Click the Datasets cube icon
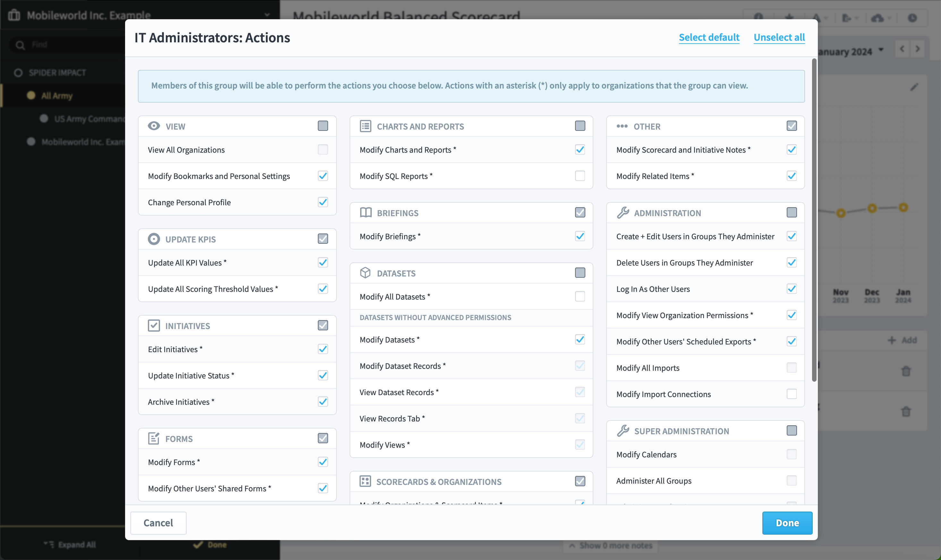 365,272
